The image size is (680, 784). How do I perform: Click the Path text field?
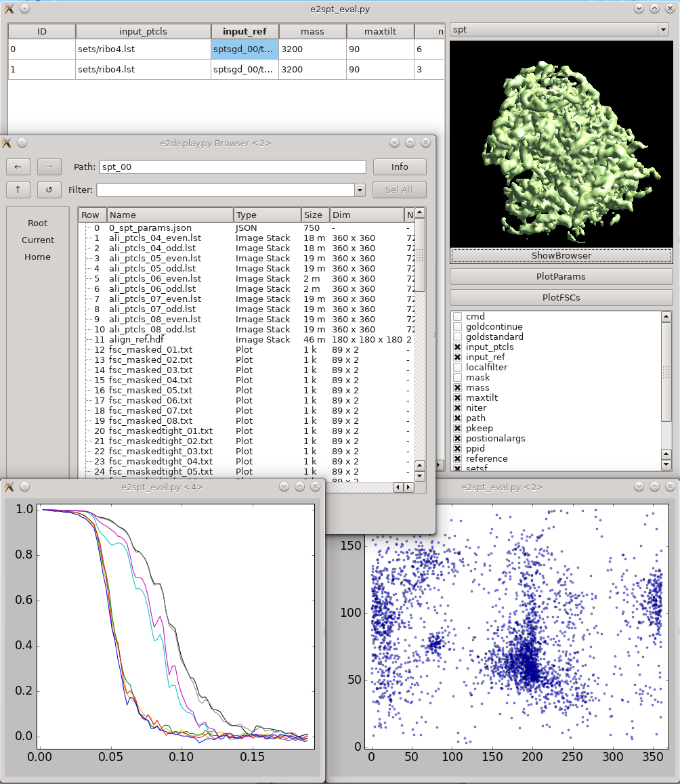(x=232, y=167)
